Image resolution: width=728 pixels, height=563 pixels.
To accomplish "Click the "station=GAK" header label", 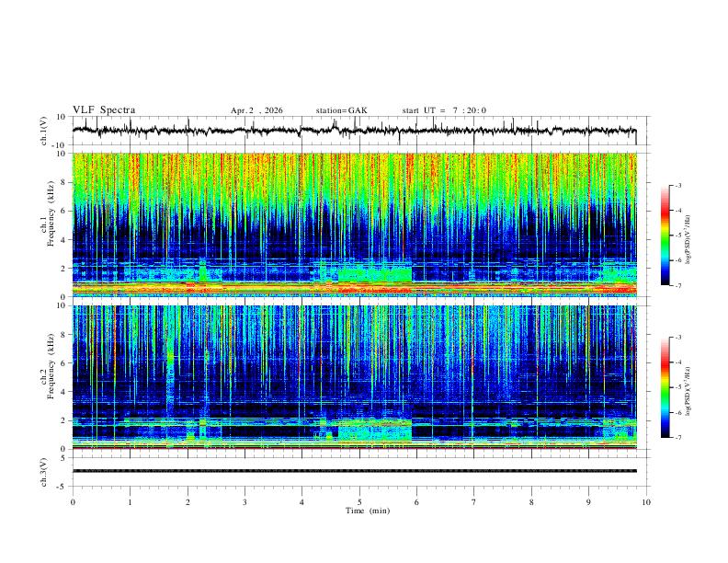I will pyautogui.click(x=341, y=110).
